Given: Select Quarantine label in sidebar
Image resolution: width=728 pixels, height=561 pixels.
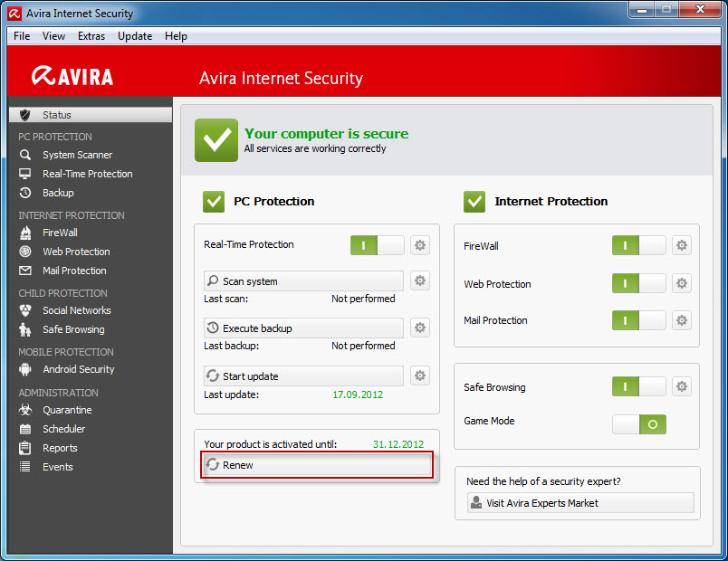Looking at the screenshot, I should tap(67, 410).
